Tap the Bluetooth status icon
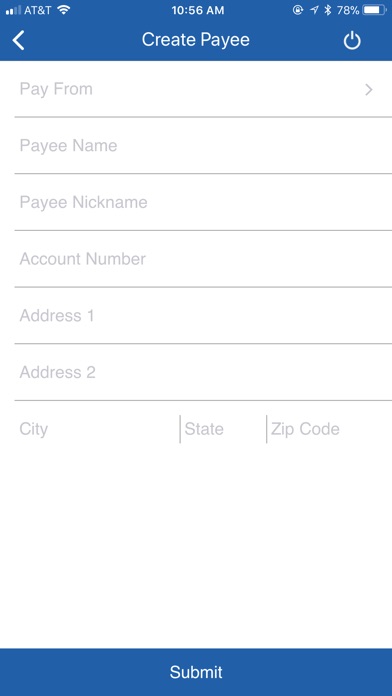The image size is (392, 696). (328, 10)
